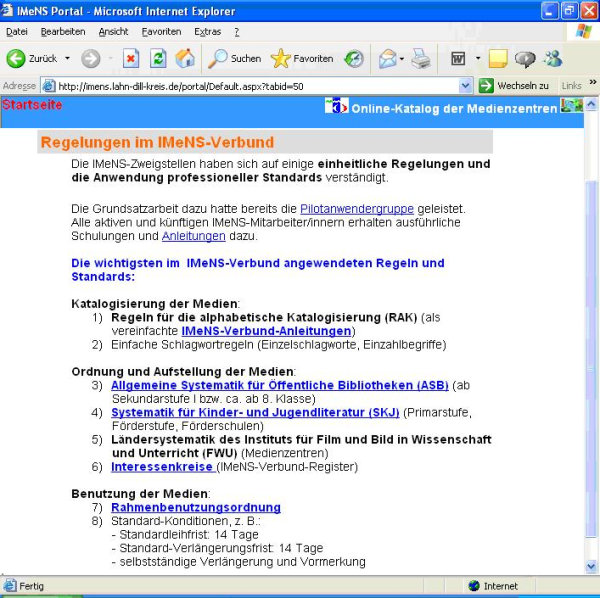This screenshot has height=598, width=600.
Task: Click the mail envelope icon
Action: 387,59
